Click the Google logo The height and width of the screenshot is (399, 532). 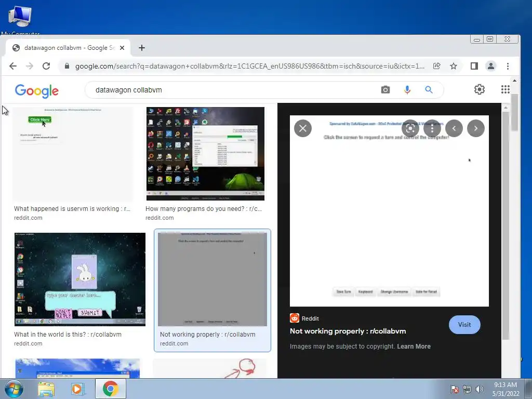(37, 90)
